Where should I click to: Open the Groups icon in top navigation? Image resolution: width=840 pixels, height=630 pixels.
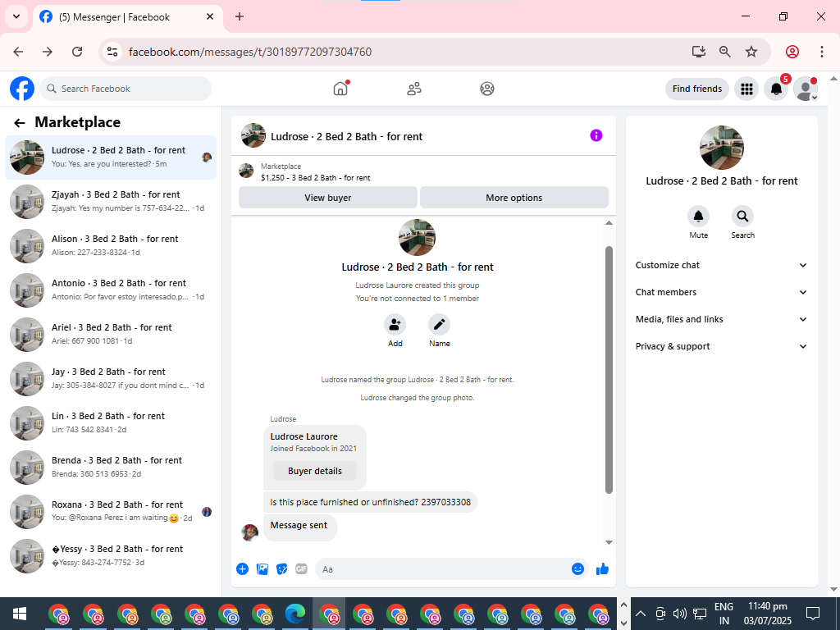click(x=487, y=89)
